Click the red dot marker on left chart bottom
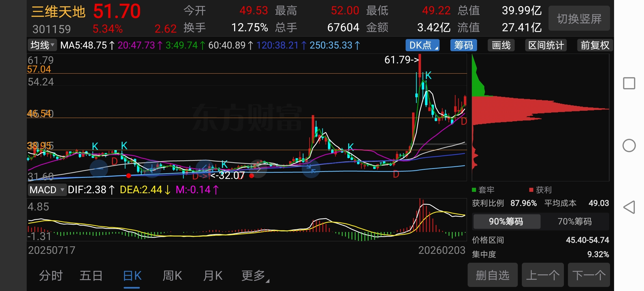This screenshot has height=291, width=644. 129,176
